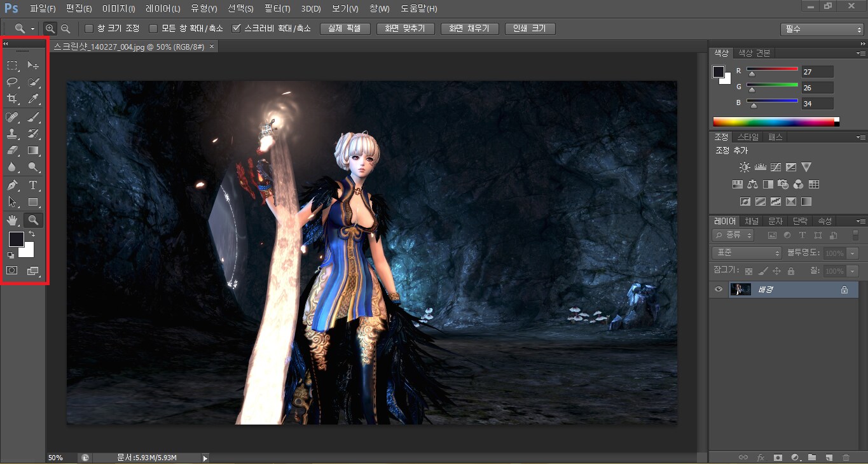Select the Move tool
The width and height of the screenshot is (868, 464).
(33, 66)
